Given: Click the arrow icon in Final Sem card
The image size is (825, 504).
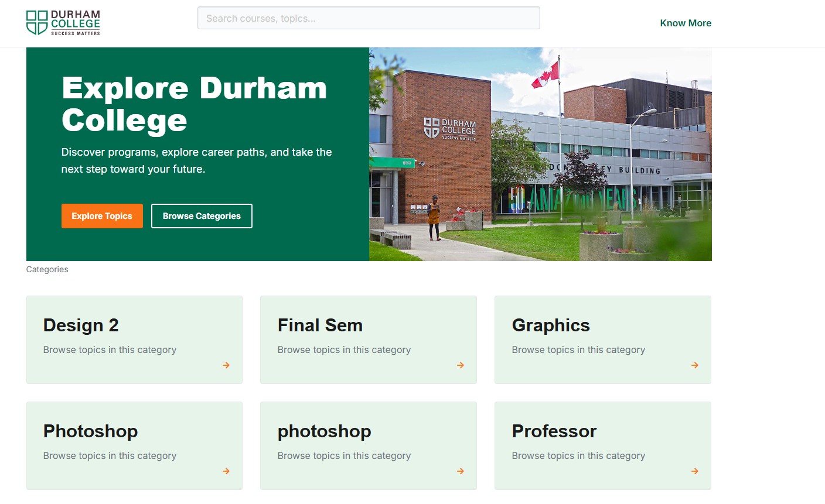Looking at the screenshot, I should pos(461,365).
